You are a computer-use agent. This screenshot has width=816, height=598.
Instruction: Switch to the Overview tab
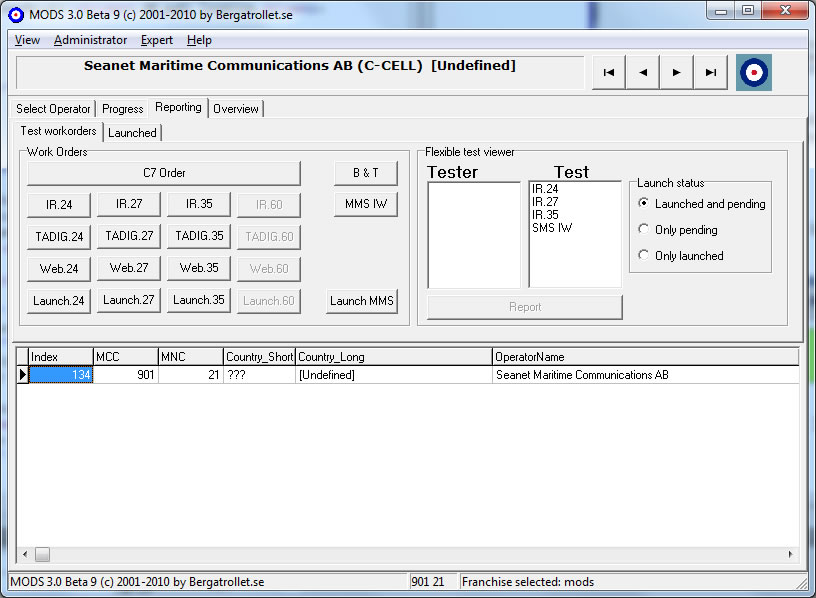(x=236, y=109)
